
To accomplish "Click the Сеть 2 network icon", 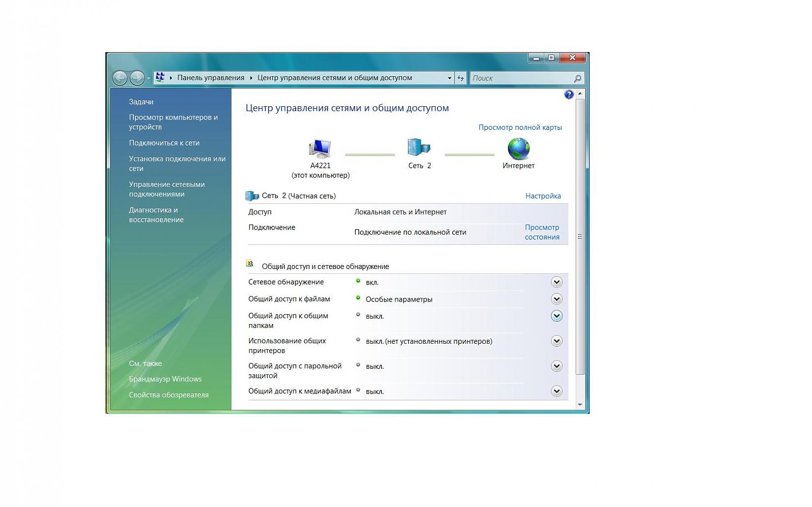I will [419, 148].
